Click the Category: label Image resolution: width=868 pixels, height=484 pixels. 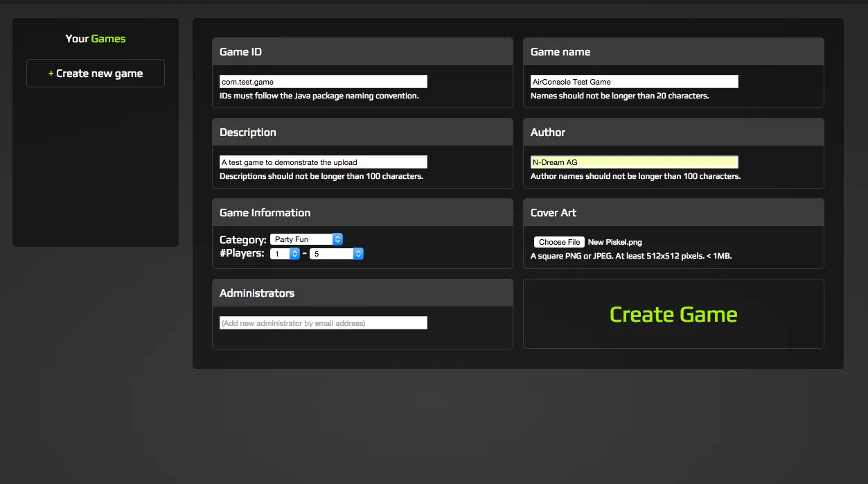243,240
